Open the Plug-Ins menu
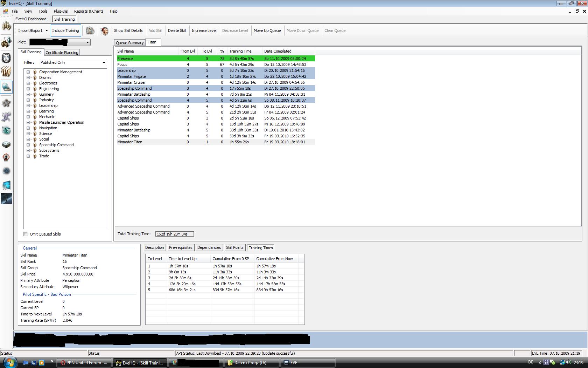 coord(61,11)
